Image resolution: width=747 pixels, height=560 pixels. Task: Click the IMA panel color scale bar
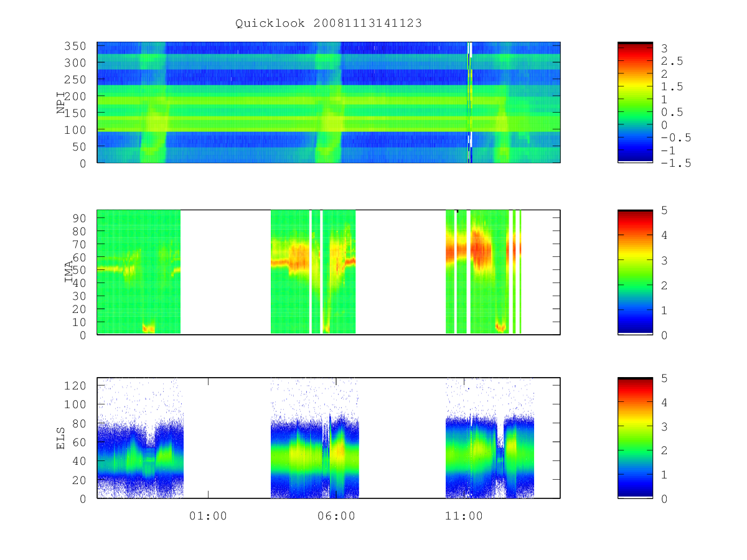pyautogui.click(x=635, y=272)
